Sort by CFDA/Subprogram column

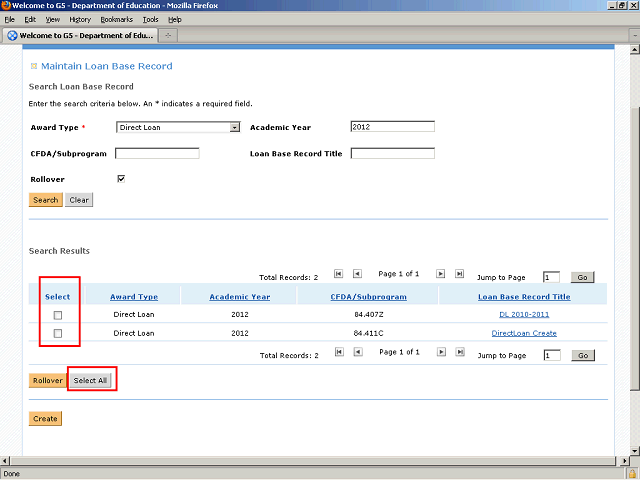(369, 297)
